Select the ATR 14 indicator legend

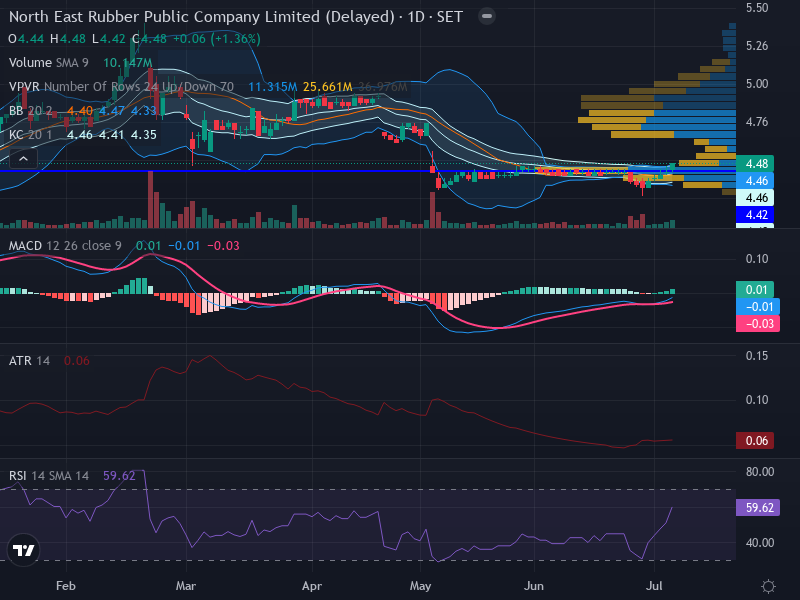(29, 361)
